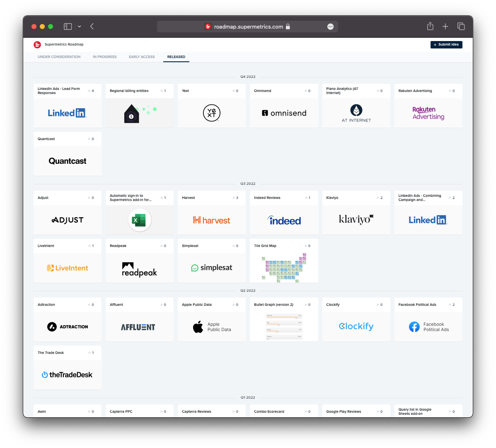Expand the sidebar dropdown chevron in Safari
This screenshot has height=448, width=496.
(79, 27)
